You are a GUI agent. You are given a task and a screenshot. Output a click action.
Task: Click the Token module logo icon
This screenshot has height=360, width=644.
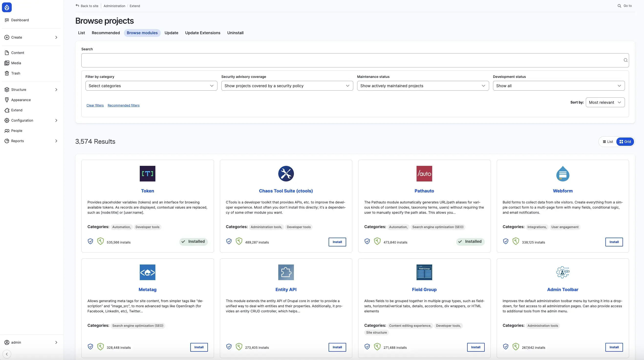(147, 173)
